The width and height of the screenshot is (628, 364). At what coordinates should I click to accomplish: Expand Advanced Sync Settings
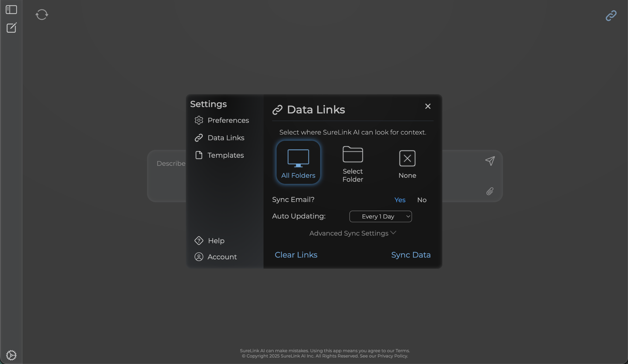[x=353, y=233]
